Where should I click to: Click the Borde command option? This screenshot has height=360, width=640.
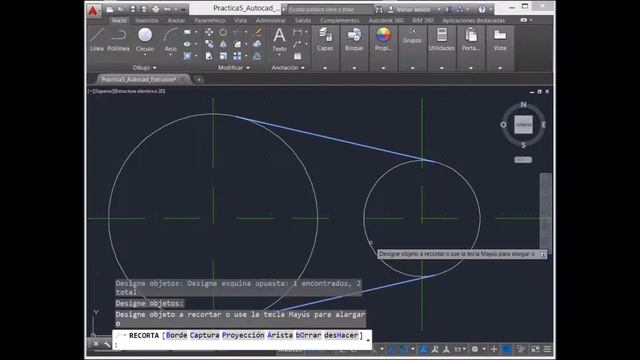[176, 335]
